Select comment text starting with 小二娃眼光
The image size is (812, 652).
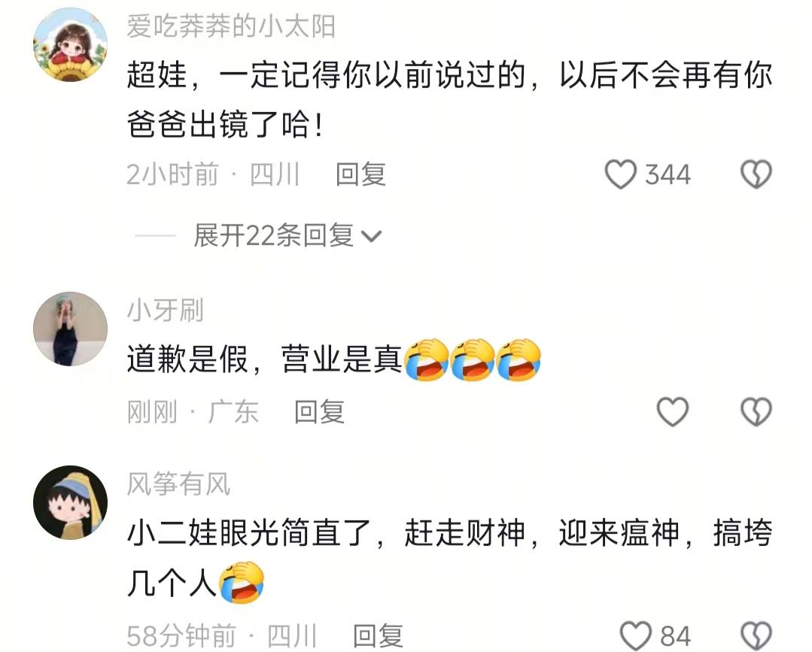(x=449, y=558)
